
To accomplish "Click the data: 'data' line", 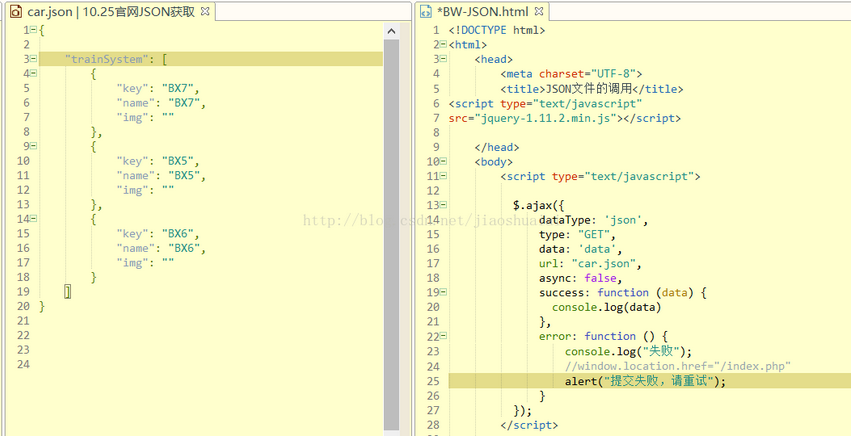I will point(581,249).
